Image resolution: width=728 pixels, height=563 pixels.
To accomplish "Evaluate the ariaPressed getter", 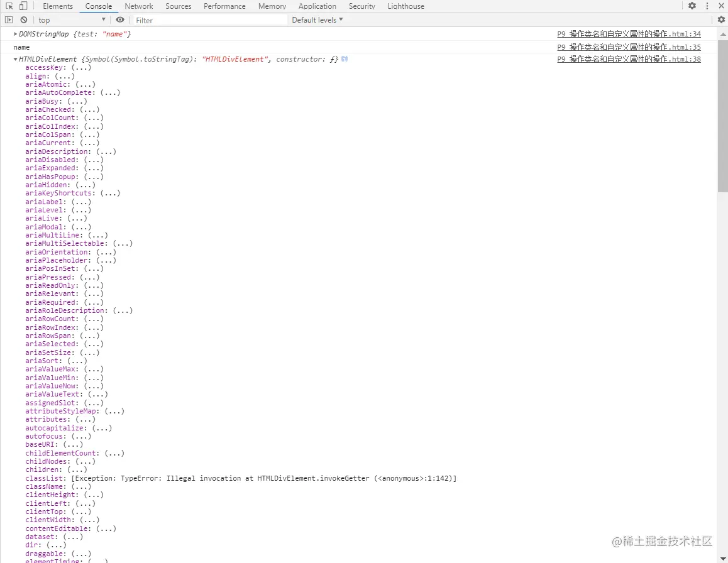I will point(90,277).
